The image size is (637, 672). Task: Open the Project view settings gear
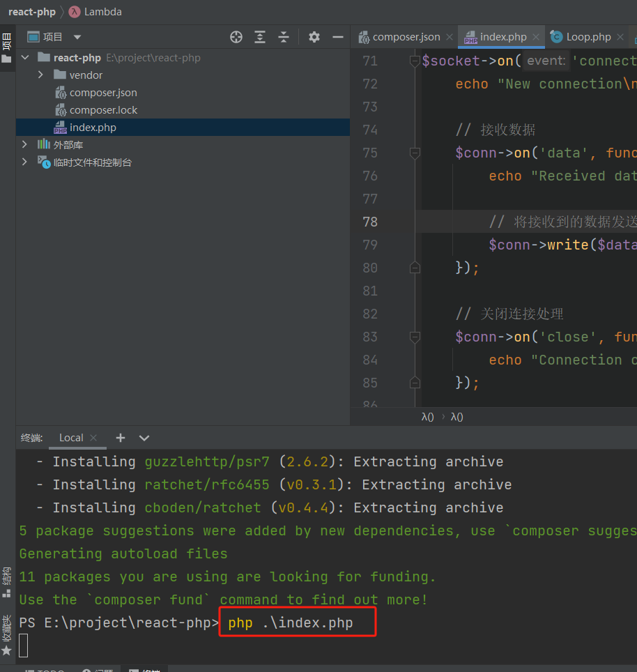point(313,36)
